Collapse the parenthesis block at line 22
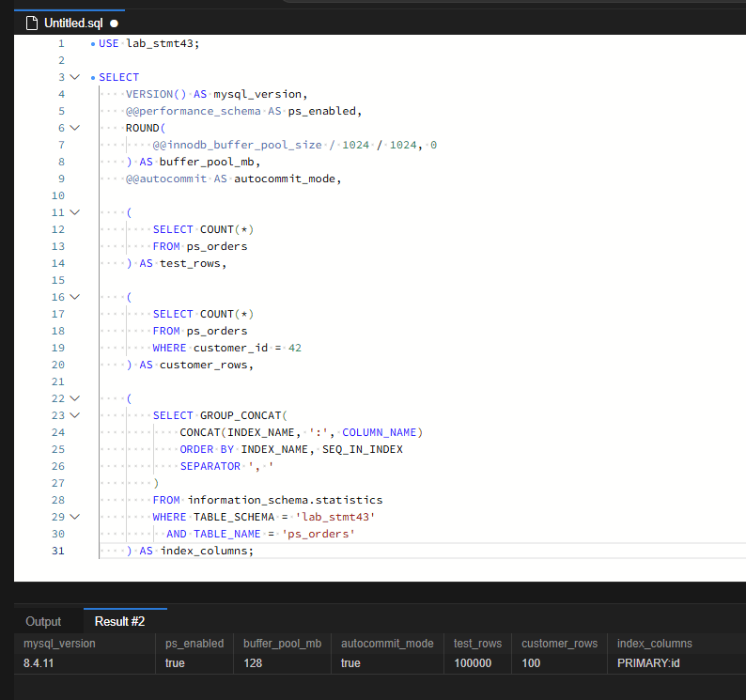Image resolution: width=746 pixels, height=700 pixels. [x=75, y=398]
